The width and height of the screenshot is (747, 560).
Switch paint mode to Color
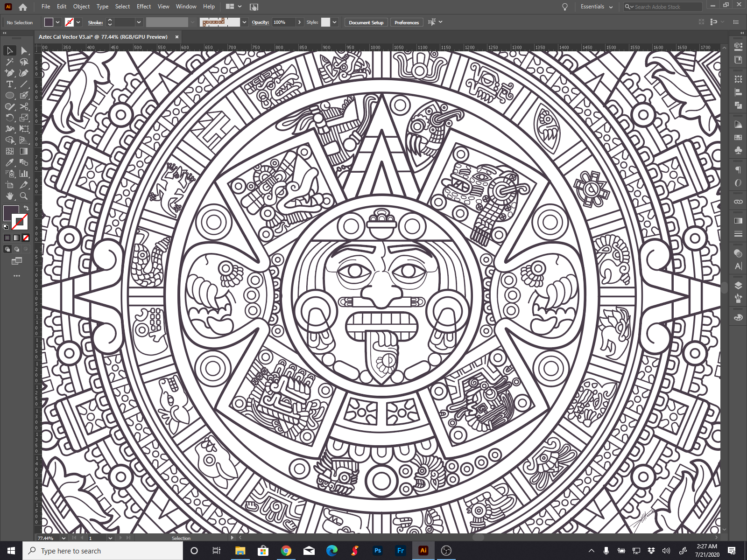click(x=7, y=238)
